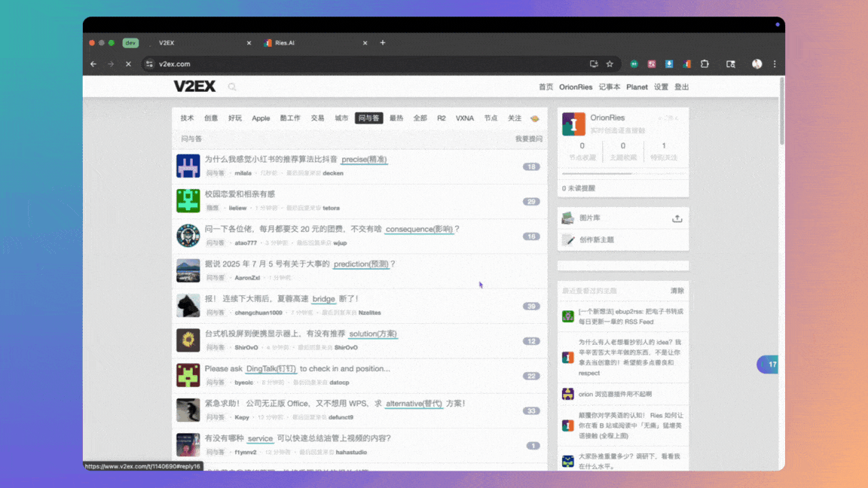This screenshot has height=488, width=868.
Task: Click the V2EX logo in header
Action: point(194,87)
